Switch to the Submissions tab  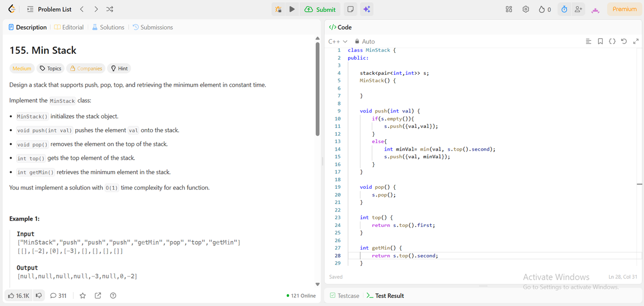153,27
